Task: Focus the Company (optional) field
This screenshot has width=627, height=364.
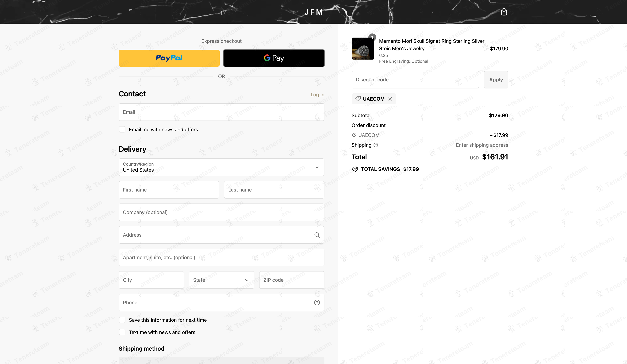Action: (221, 212)
